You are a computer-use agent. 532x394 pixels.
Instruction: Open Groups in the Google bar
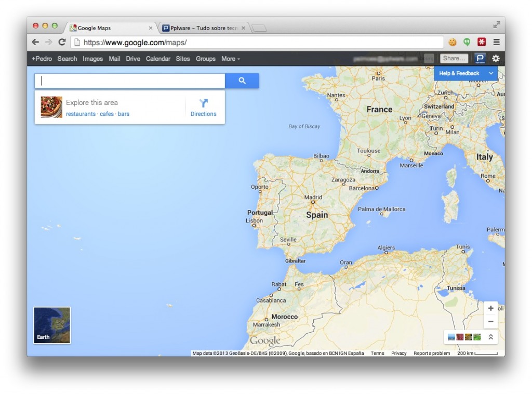pyautogui.click(x=206, y=59)
